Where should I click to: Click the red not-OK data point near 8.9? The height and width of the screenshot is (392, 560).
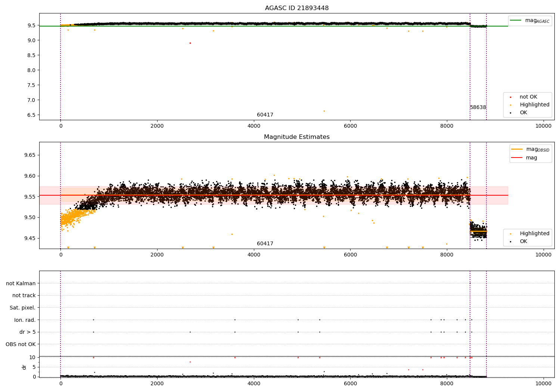(x=190, y=43)
